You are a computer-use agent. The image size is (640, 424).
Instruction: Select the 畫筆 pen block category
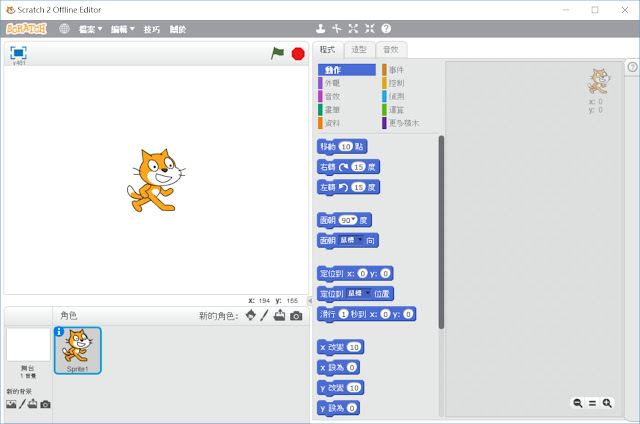(347, 109)
